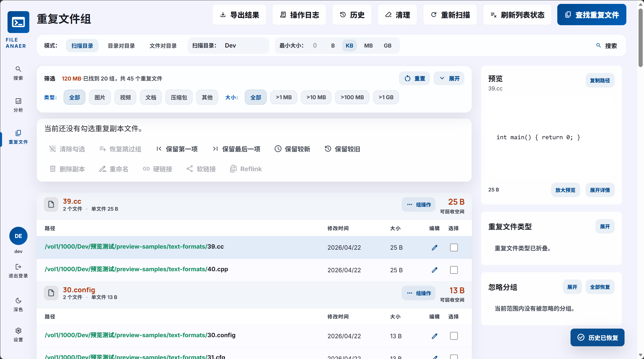Image resolution: width=644 pixels, height=359 pixels.
Task: Click 复制路径 in the preview panel
Action: click(600, 81)
